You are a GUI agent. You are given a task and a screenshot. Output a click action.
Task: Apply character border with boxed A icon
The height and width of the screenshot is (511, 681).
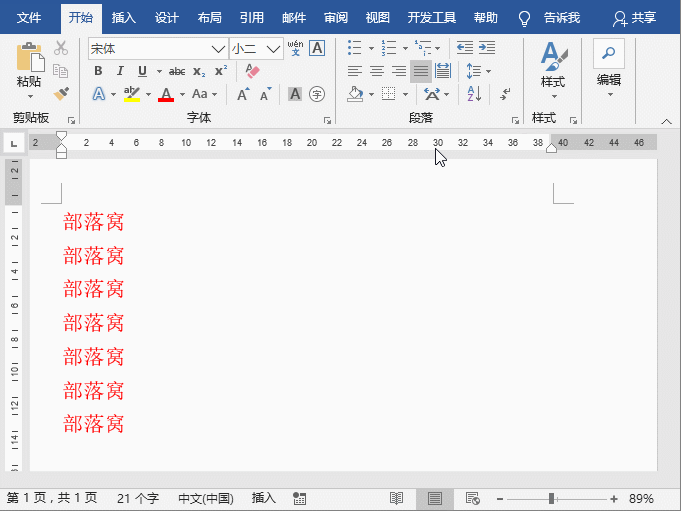click(317, 48)
